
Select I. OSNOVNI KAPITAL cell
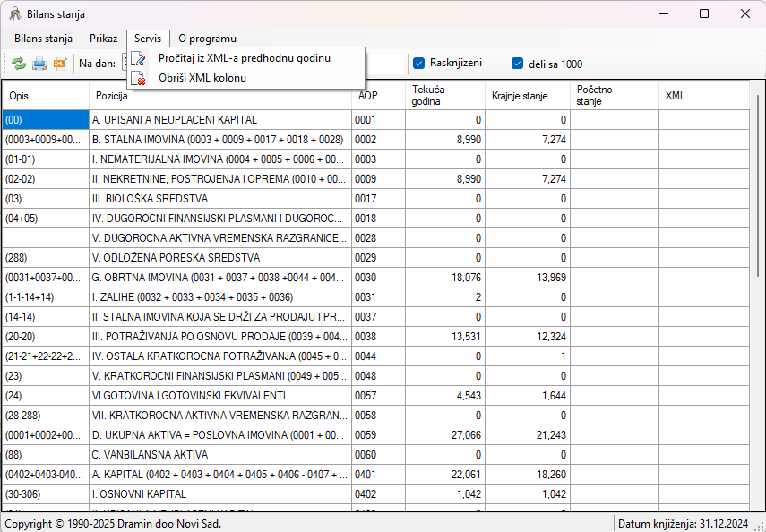(220, 494)
